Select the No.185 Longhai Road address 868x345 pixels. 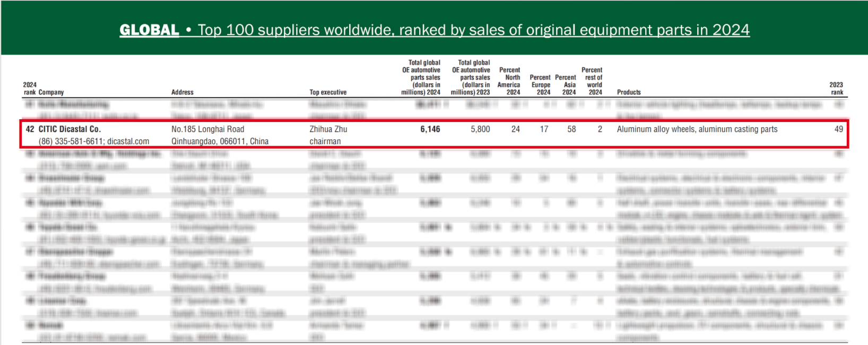coord(207,129)
